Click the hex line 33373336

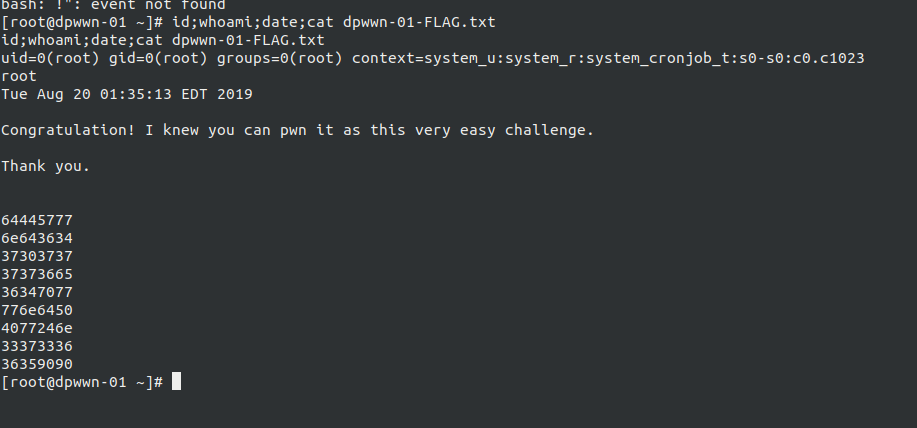point(37,346)
